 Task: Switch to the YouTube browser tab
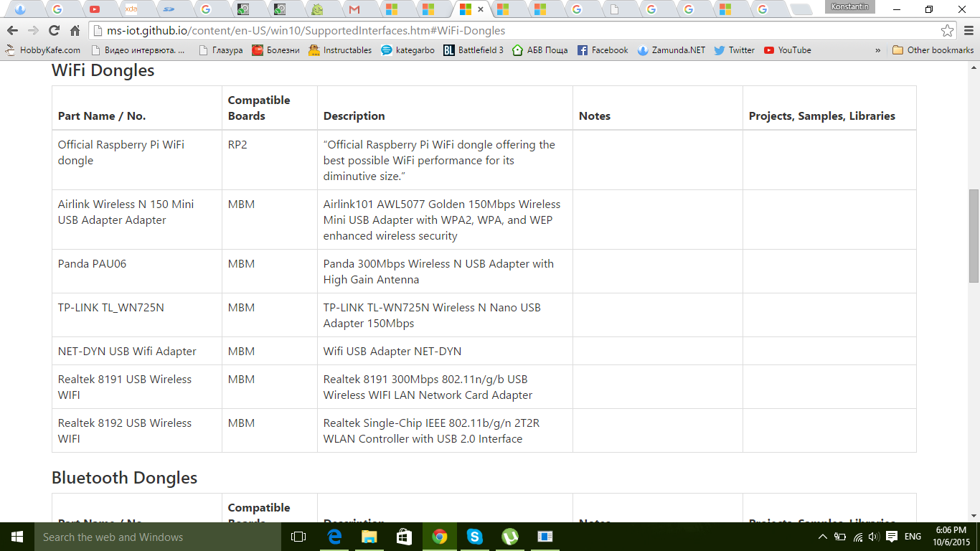[100, 10]
